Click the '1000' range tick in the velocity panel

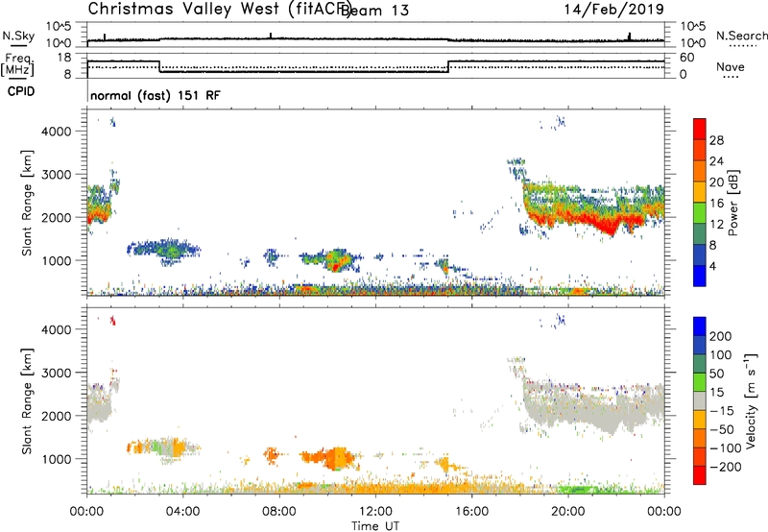56,459
